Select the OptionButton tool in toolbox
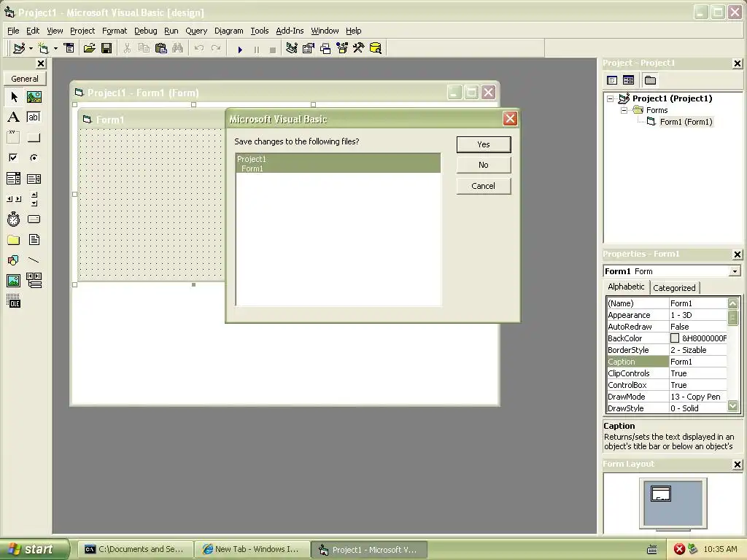Image resolution: width=747 pixels, height=560 pixels. click(34, 157)
